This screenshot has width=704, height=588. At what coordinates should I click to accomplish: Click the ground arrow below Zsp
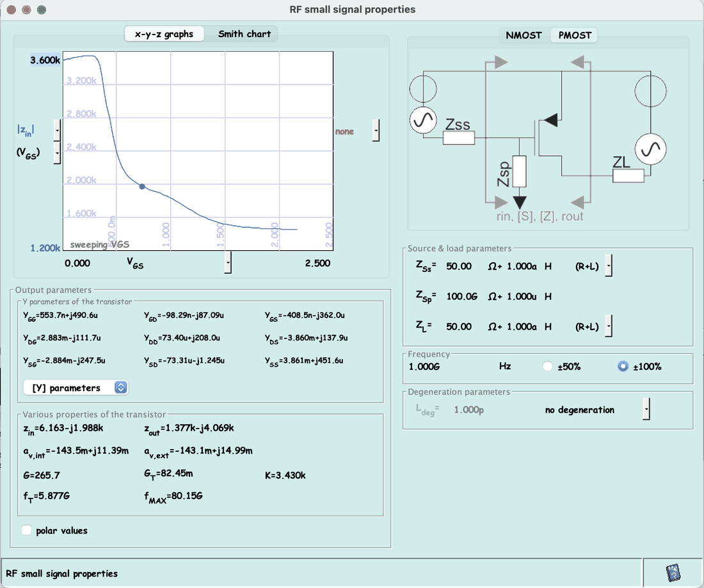[520, 202]
